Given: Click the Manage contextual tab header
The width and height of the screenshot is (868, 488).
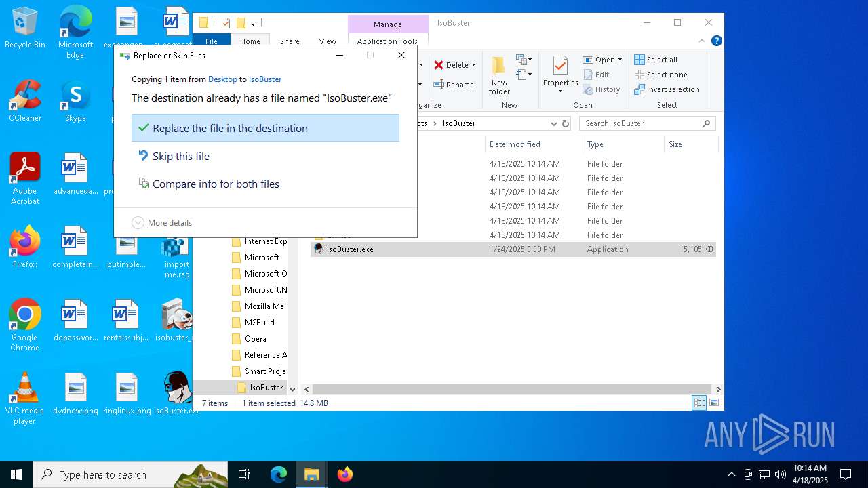Looking at the screenshot, I should point(388,24).
